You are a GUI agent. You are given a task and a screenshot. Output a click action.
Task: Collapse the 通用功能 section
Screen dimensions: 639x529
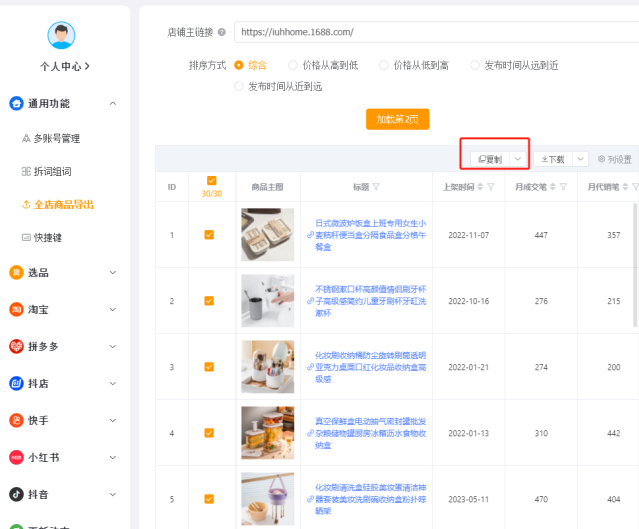click(112, 103)
